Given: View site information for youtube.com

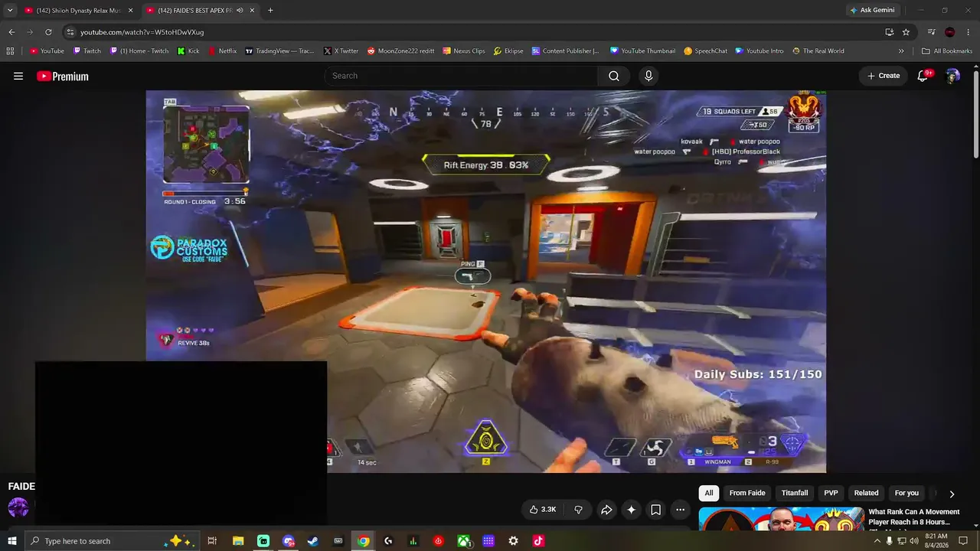Looking at the screenshot, I should 70,32.
